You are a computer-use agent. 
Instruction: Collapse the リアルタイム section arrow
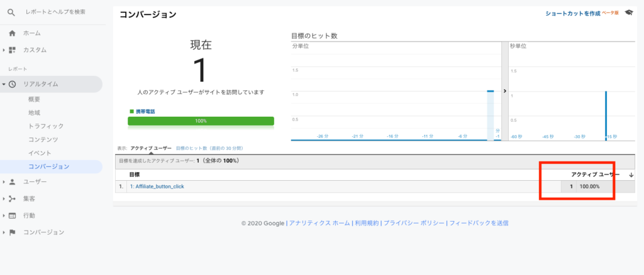pyautogui.click(x=4, y=84)
